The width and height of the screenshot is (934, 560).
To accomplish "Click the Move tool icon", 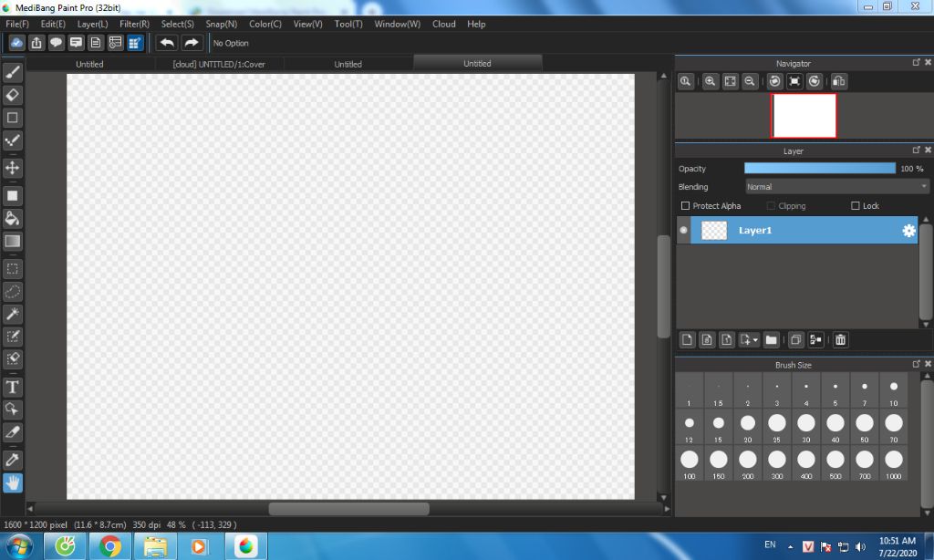I will [x=13, y=169].
